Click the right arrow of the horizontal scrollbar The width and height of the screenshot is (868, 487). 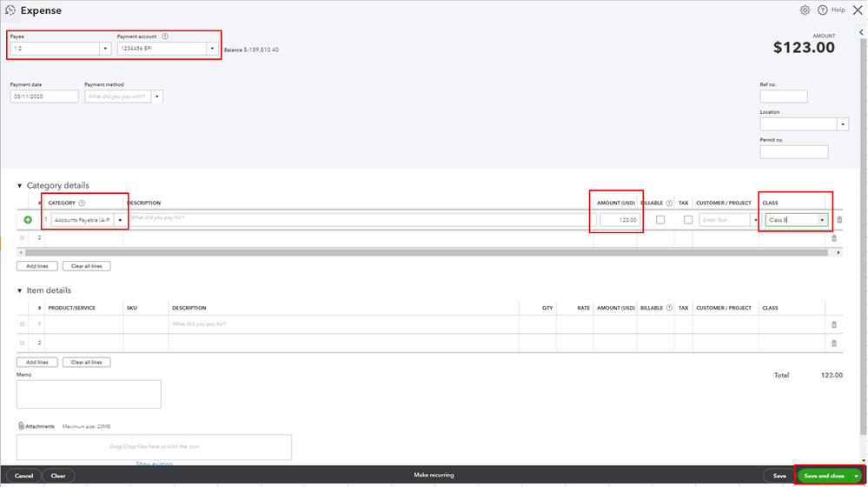[x=838, y=253]
